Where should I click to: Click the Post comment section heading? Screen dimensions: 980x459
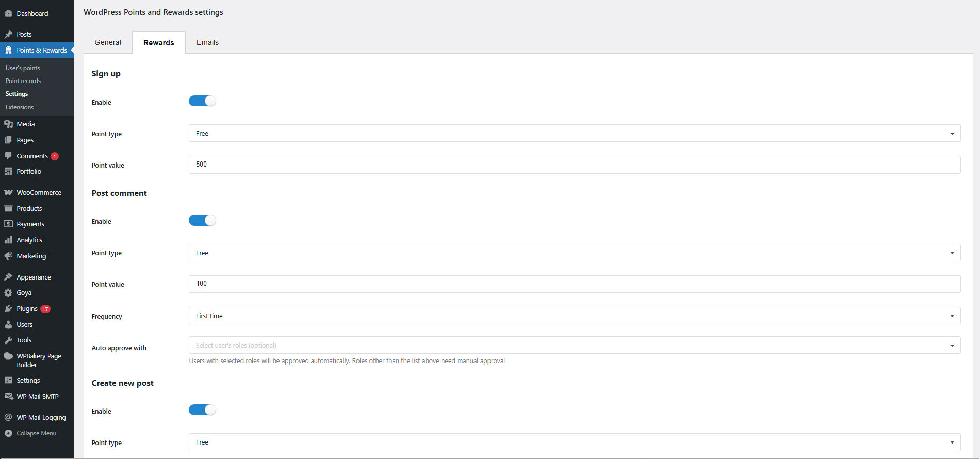coord(119,193)
